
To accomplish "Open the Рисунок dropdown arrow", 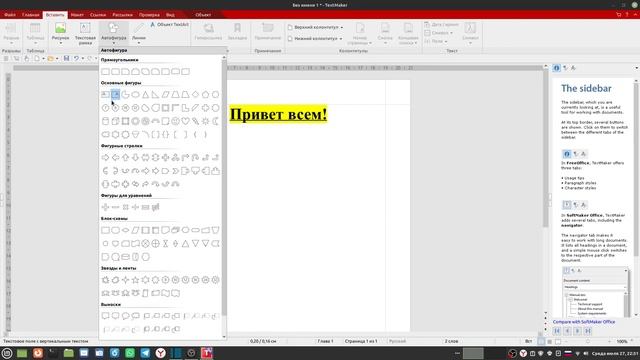I will pyautogui.click(x=60, y=43).
